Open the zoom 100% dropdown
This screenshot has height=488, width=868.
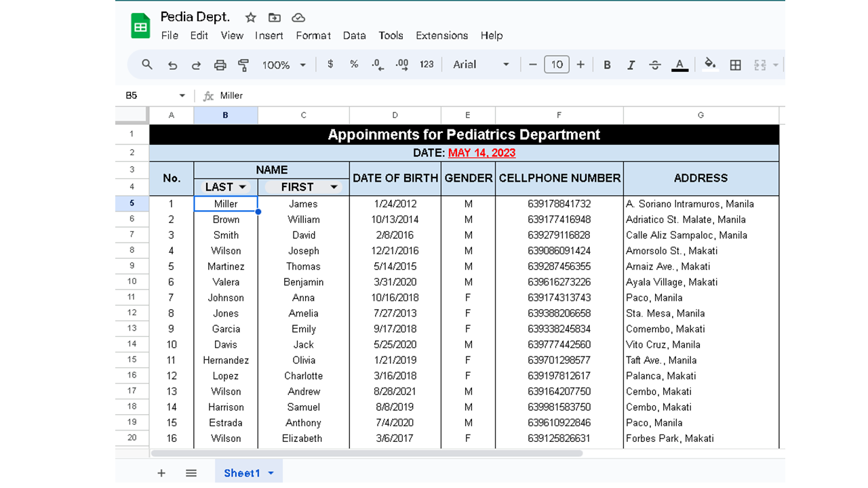[284, 65]
